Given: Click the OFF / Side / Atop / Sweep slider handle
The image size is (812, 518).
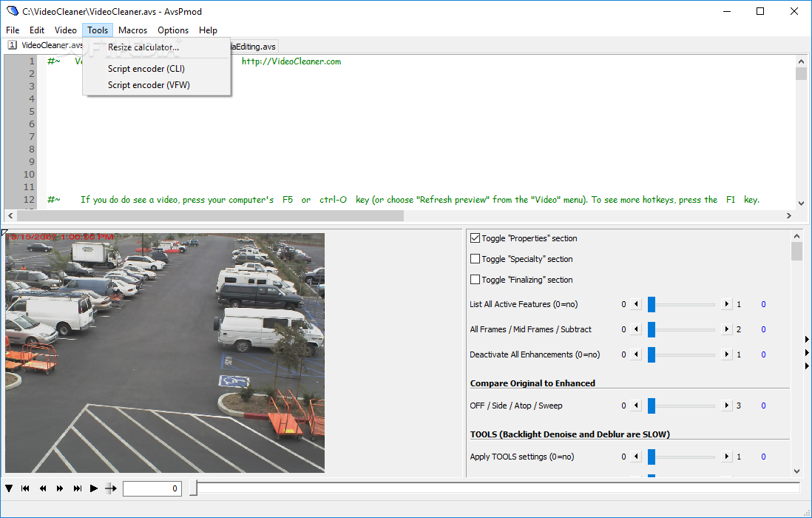Looking at the screenshot, I should pyautogui.click(x=652, y=406).
